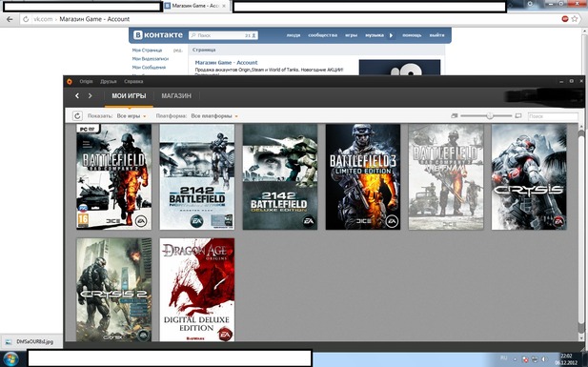Open Моя Страница in VK sidebar

coord(147,50)
